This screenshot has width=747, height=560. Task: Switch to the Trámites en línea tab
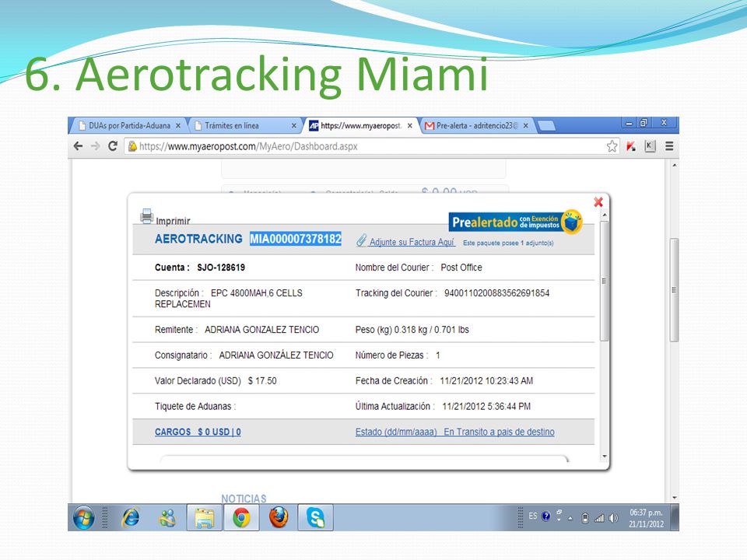[245, 126]
